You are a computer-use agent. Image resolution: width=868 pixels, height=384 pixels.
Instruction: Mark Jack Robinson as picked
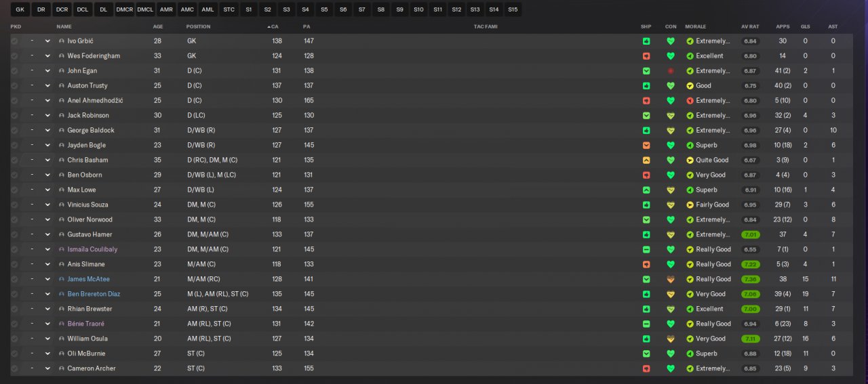[14, 116]
